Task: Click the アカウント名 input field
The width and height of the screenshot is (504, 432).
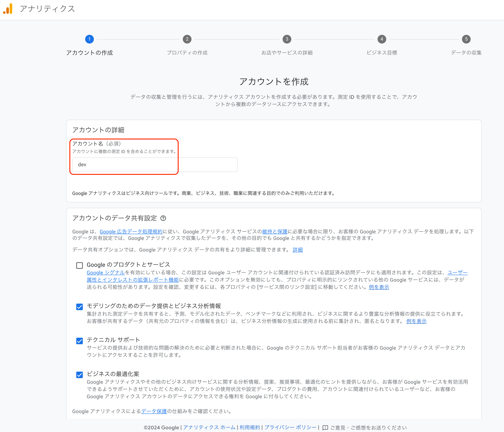Action: [x=155, y=165]
